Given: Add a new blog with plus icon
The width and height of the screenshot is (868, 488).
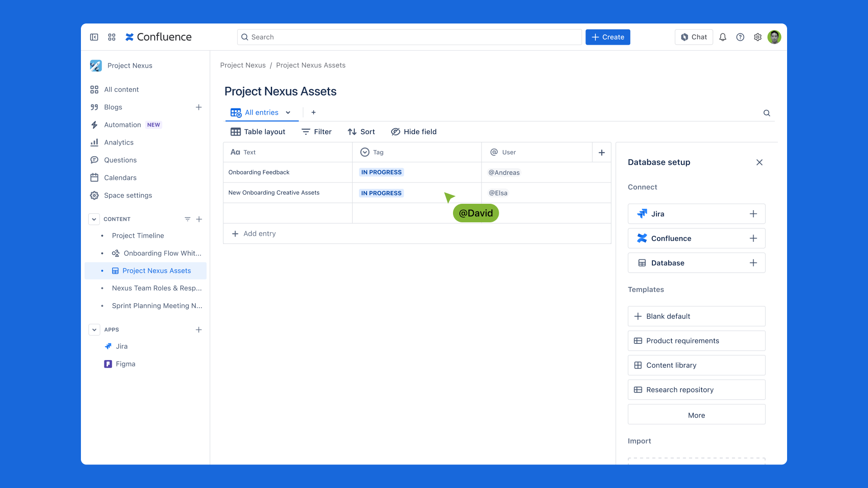Looking at the screenshot, I should tap(198, 107).
